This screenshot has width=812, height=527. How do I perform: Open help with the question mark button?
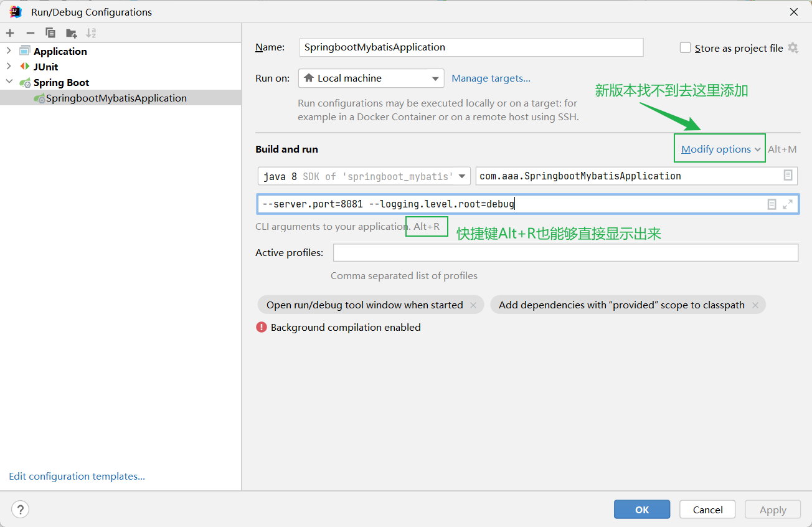click(x=21, y=510)
